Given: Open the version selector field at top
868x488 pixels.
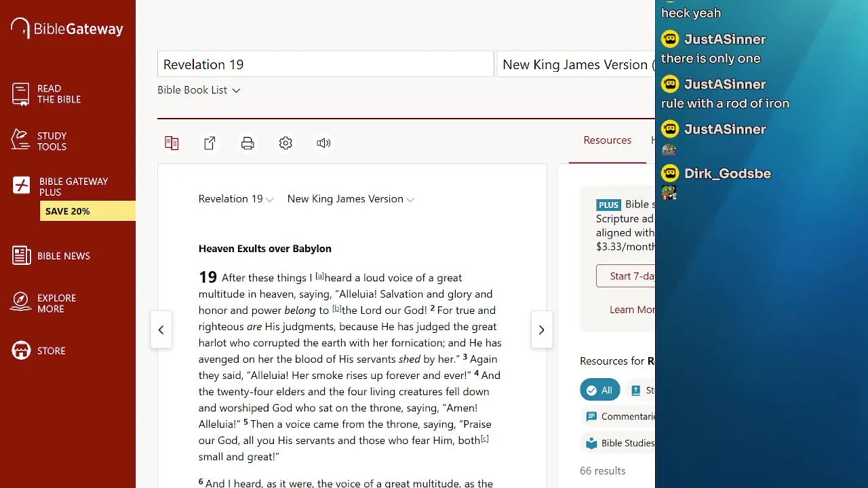Looking at the screenshot, I should [576, 64].
